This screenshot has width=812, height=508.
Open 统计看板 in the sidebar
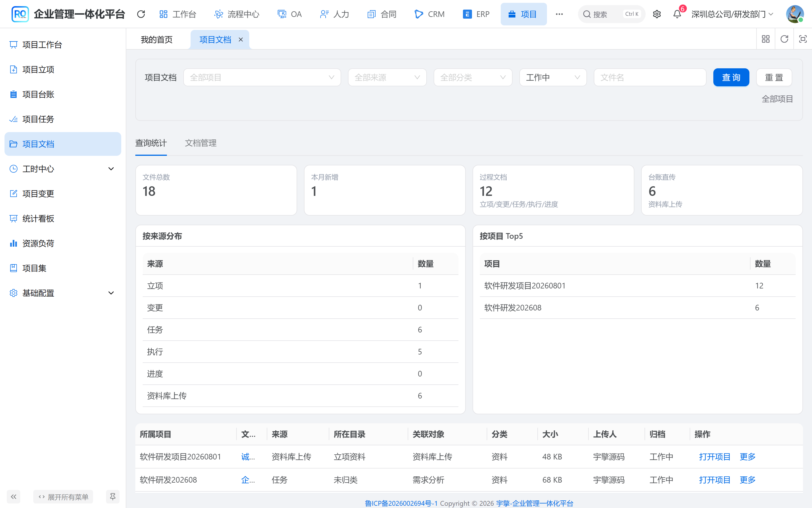[63, 219]
